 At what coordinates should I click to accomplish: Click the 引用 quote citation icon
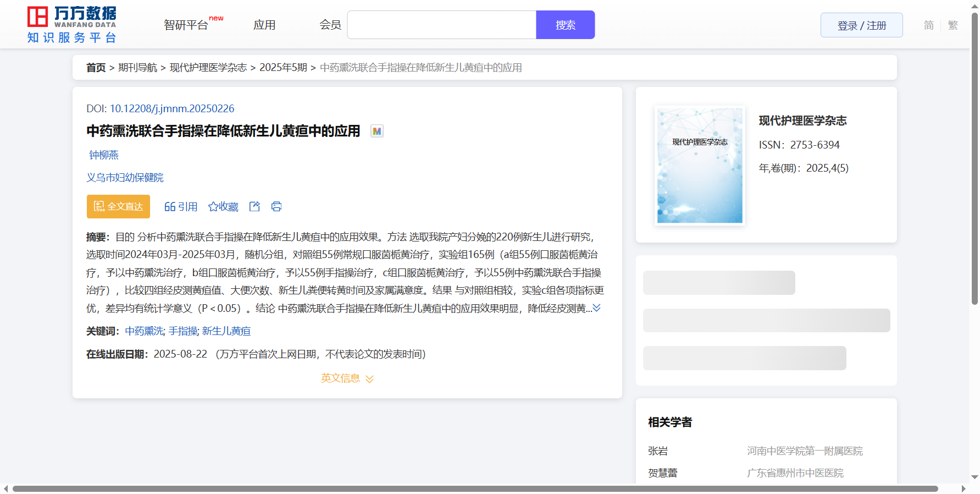[x=170, y=207]
